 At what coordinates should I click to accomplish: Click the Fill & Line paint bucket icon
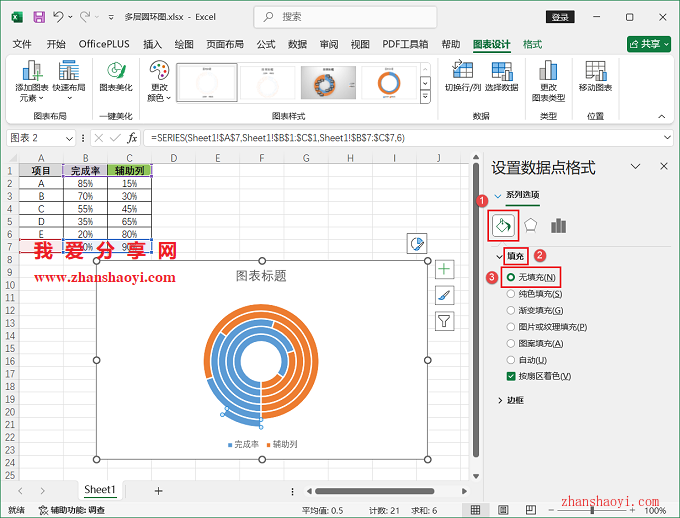503,225
